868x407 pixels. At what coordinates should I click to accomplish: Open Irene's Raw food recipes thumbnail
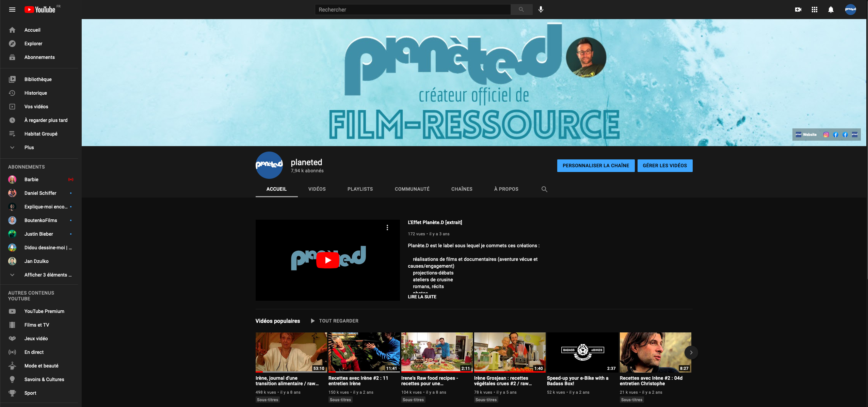[437, 353]
